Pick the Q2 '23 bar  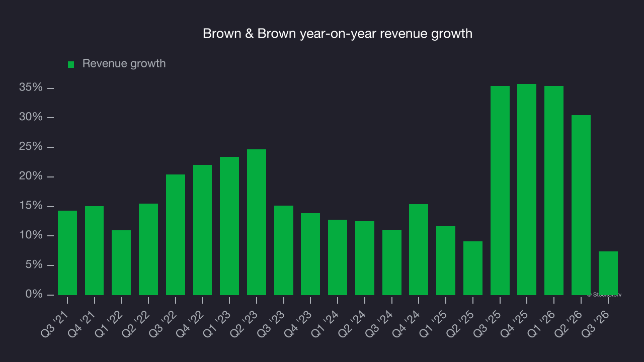[x=257, y=222]
